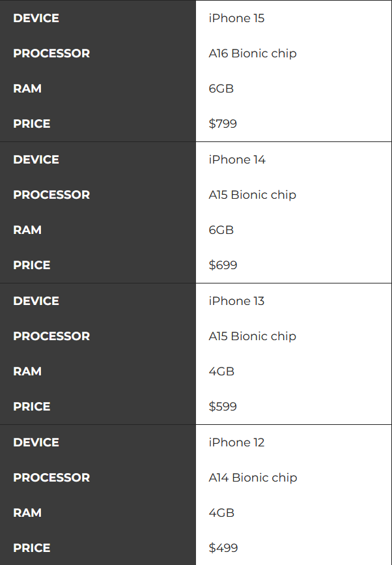Select the iPhone 13 device name
The width and height of the screenshot is (392, 565).
[x=236, y=301]
